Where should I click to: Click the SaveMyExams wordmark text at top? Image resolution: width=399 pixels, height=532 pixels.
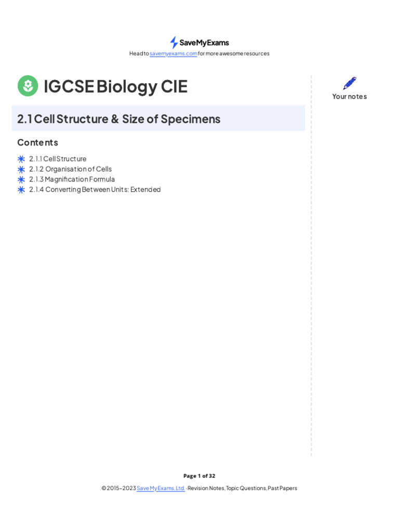pyautogui.click(x=204, y=43)
